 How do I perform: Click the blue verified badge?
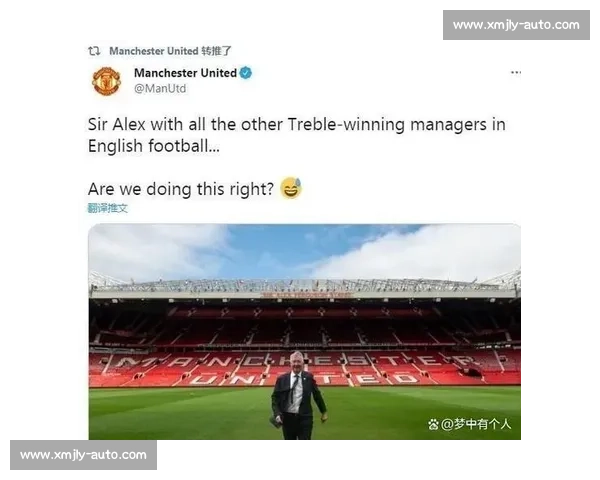coord(246,73)
